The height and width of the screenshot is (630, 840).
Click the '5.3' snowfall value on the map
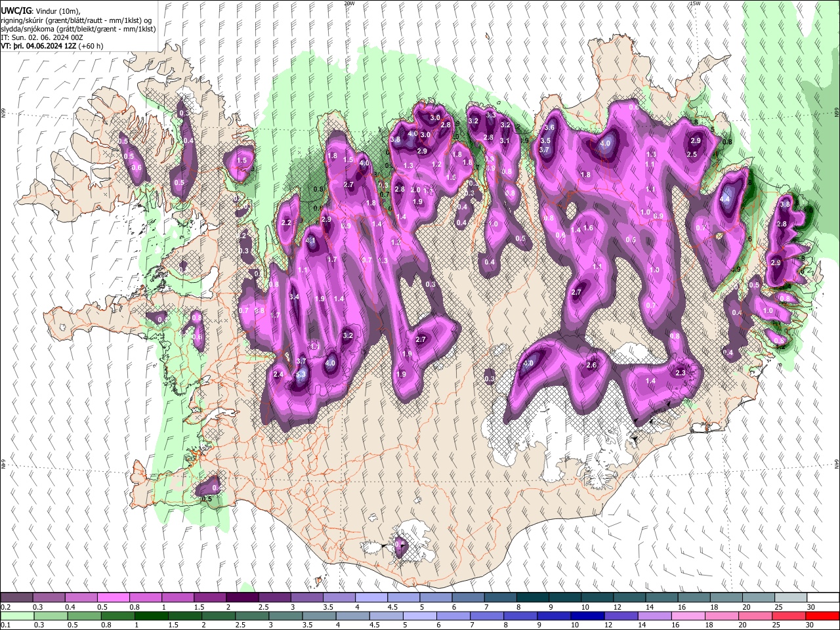[x=301, y=375]
